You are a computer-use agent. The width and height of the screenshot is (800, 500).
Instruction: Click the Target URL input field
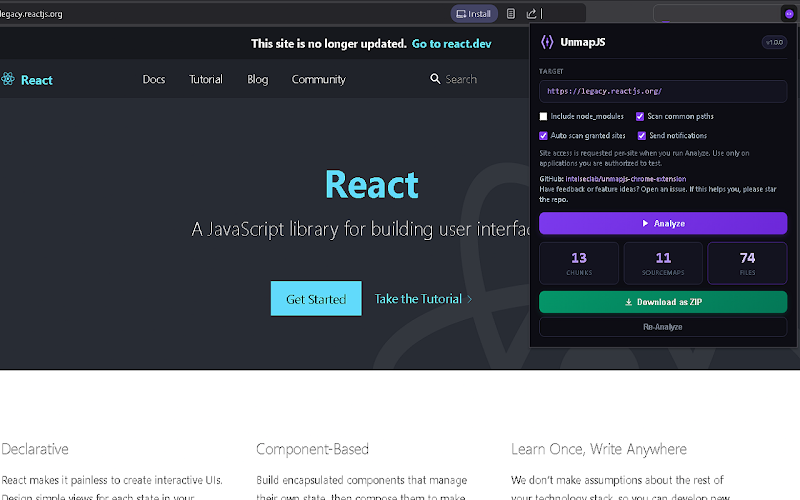(663, 91)
